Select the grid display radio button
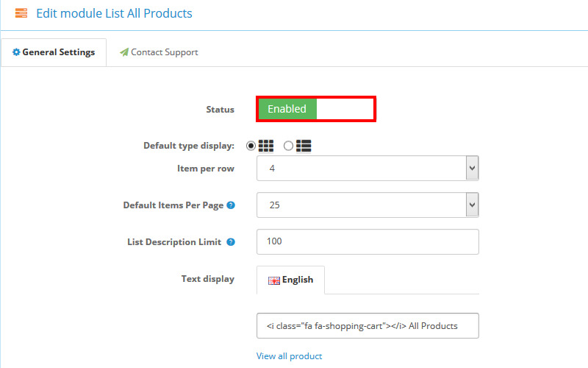 [x=251, y=146]
